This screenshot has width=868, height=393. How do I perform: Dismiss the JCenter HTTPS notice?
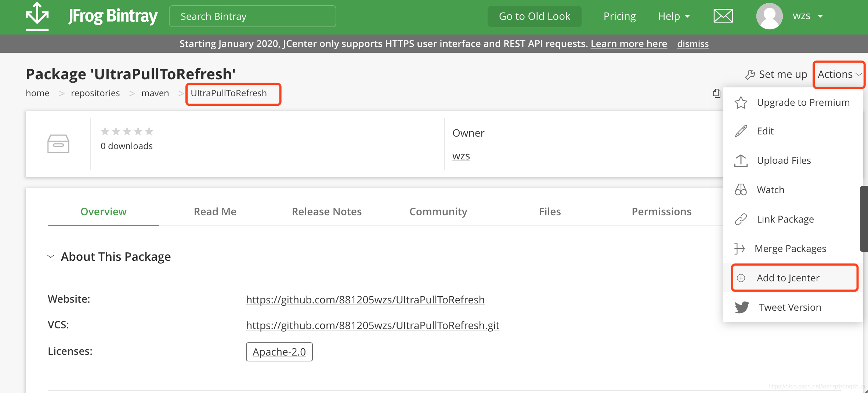coord(693,44)
